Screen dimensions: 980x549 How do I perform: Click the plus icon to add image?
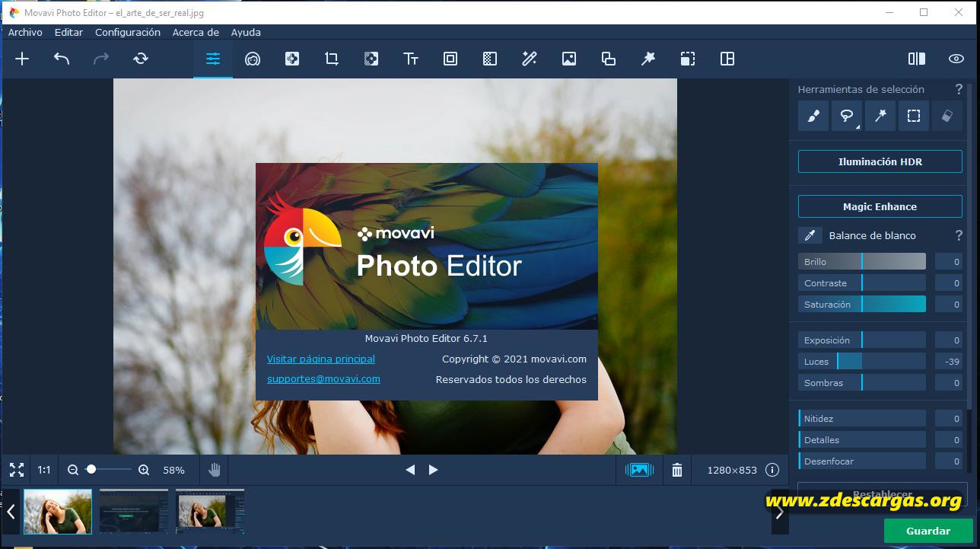(22, 59)
